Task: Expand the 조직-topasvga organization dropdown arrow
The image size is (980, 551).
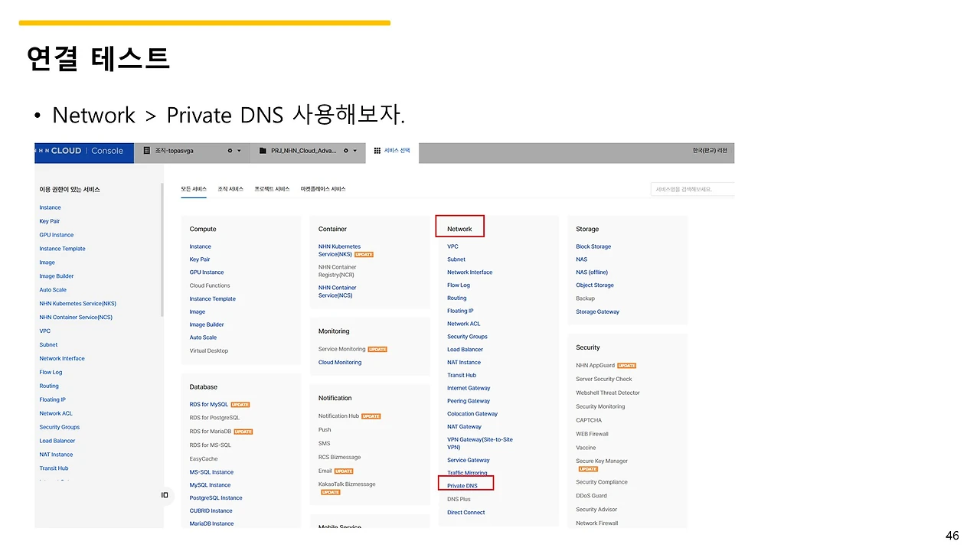Action: [x=239, y=151]
